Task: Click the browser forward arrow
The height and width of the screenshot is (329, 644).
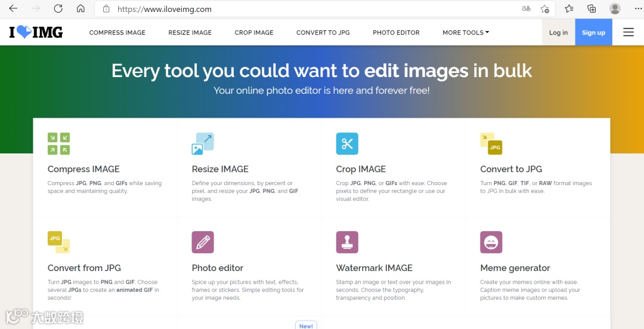Action: [36, 8]
